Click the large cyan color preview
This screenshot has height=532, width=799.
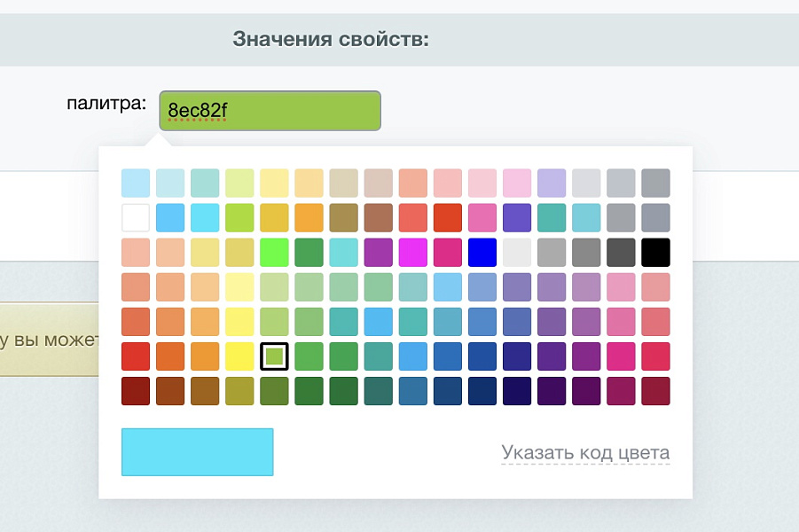coord(197,451)
